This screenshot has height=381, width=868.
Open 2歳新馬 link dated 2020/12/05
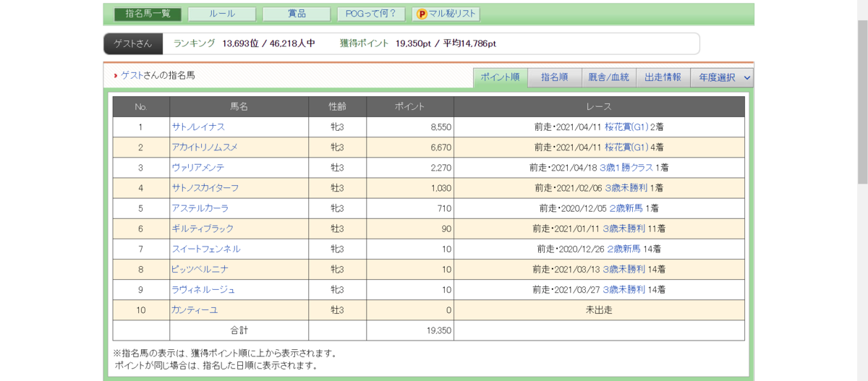pos(626,207)
